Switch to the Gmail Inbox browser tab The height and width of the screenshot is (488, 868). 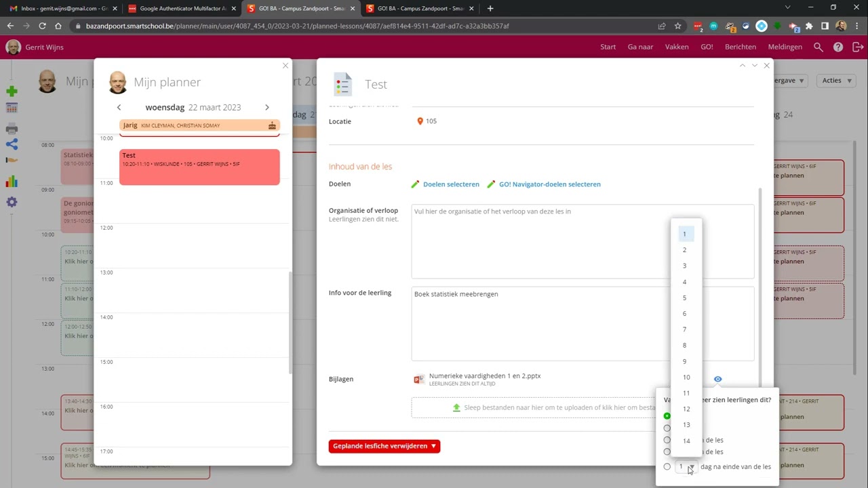pyautogui.click(x=62, y=8)
